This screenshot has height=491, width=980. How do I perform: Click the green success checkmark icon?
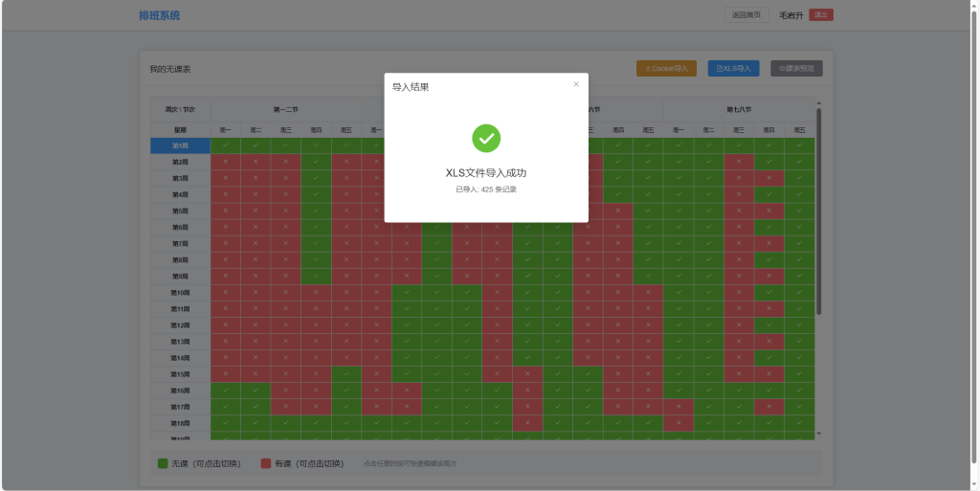486,138
